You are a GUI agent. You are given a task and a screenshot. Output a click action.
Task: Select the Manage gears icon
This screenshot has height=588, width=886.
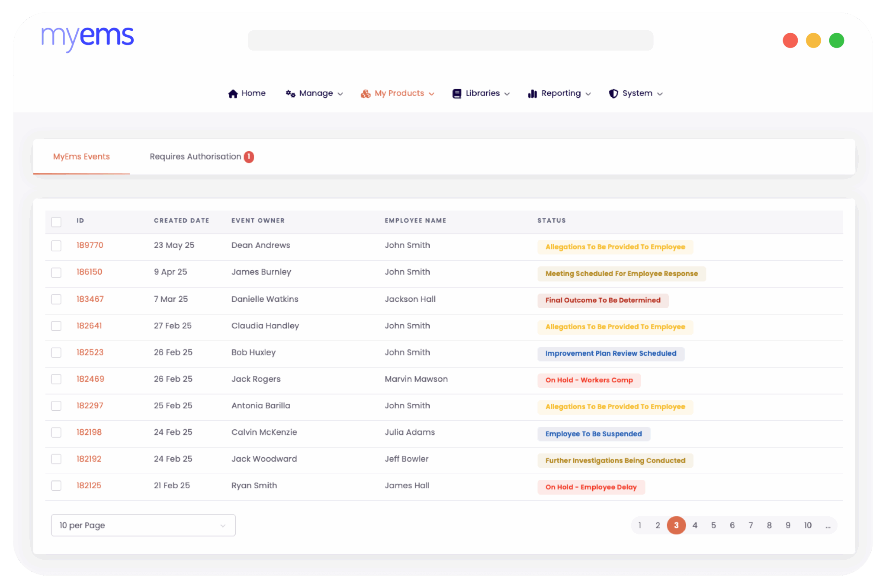[290, 93]
